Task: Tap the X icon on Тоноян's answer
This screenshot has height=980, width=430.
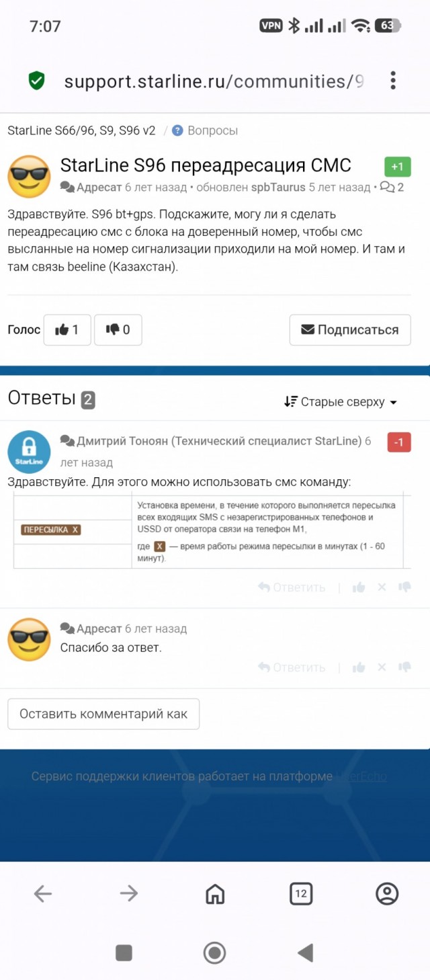Action: point(382,587)
